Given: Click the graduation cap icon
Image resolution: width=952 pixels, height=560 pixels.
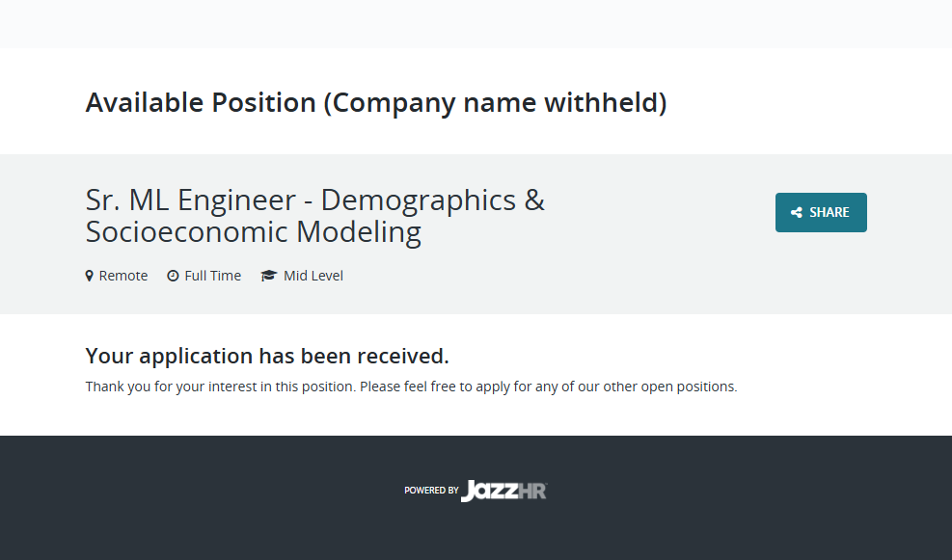Looking at the screenshot, I should 268,276.
